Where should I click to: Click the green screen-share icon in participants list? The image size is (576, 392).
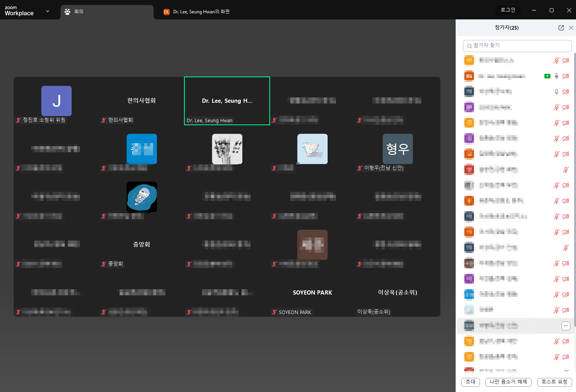[547, 76]
